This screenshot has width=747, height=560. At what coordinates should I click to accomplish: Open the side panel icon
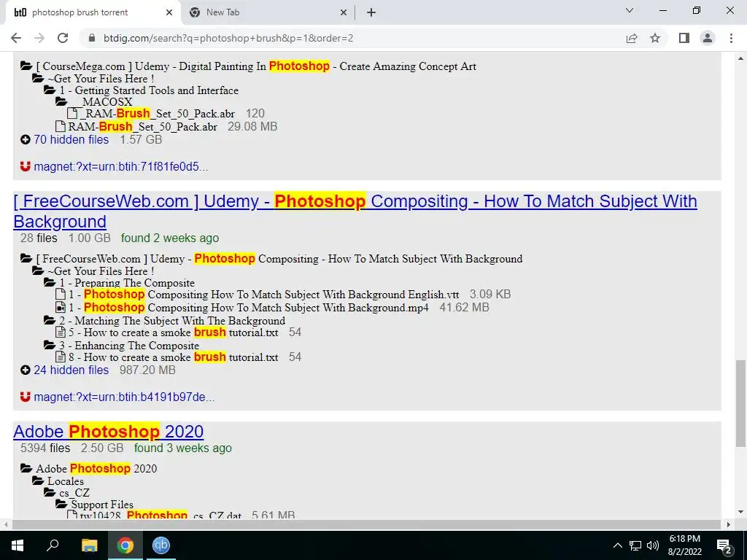pyautogui.click(x=684, y=38)
